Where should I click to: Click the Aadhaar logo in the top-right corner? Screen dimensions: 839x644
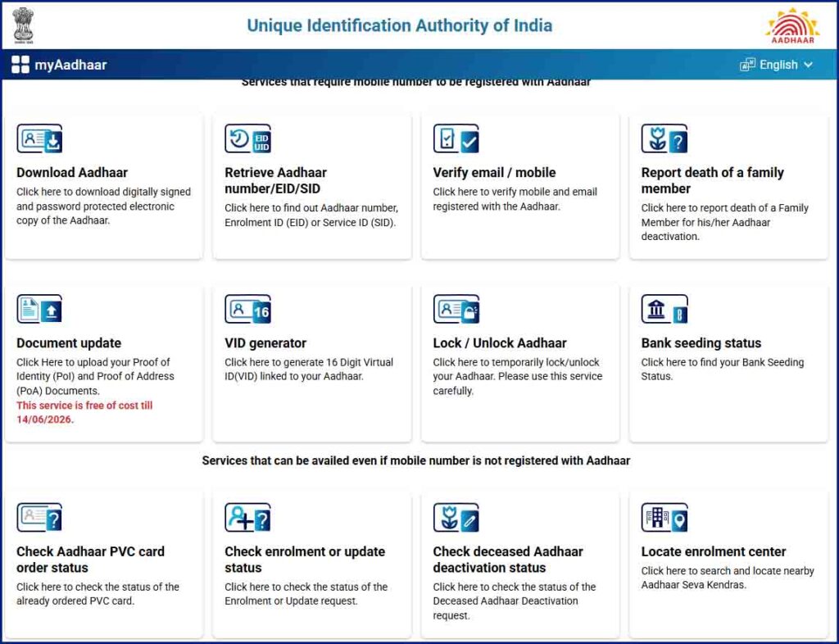coord(791,25)
